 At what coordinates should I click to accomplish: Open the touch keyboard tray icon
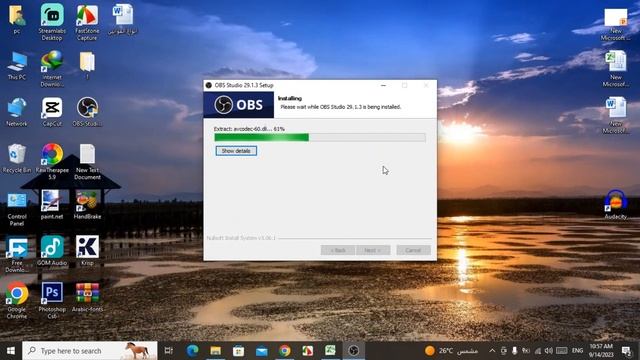pyautogui.click(x=562, y=351)
